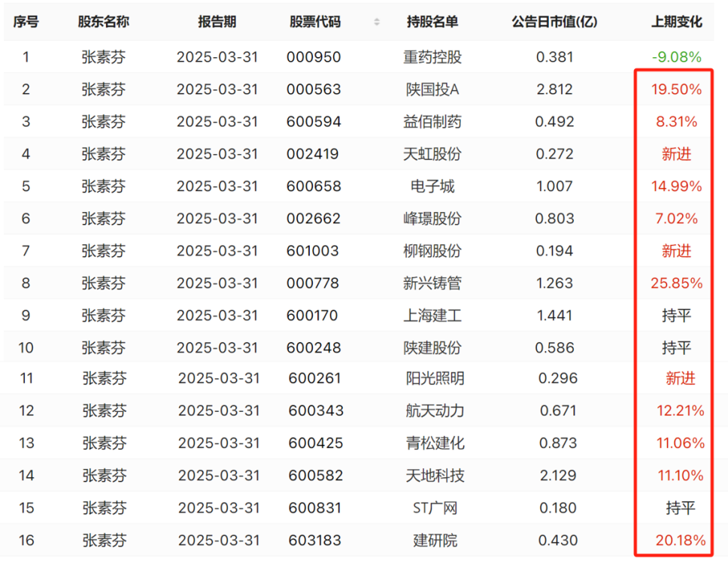Click stock code 000778
This screenshot has height=563, width=728.
click(312, 283)
